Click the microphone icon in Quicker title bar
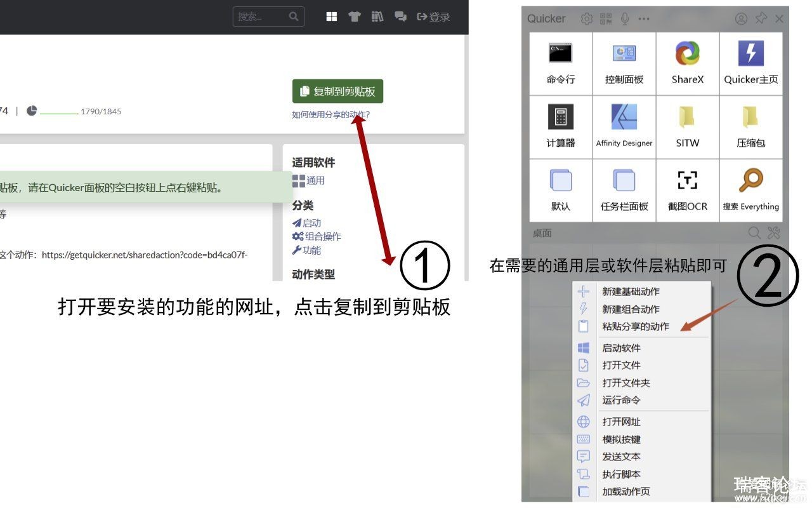The width and height of the screenshot is (812, 508). point(625,19)
